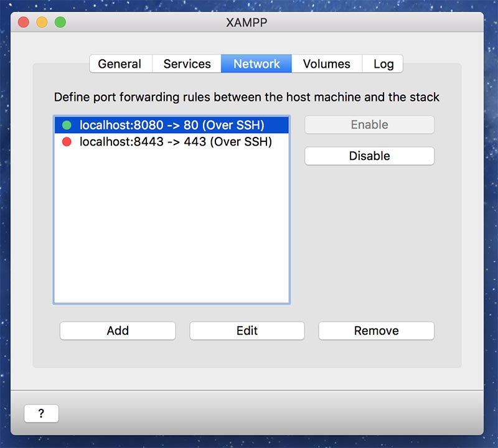Select the Network tab

pyautogui.click(x=256, y=64)
